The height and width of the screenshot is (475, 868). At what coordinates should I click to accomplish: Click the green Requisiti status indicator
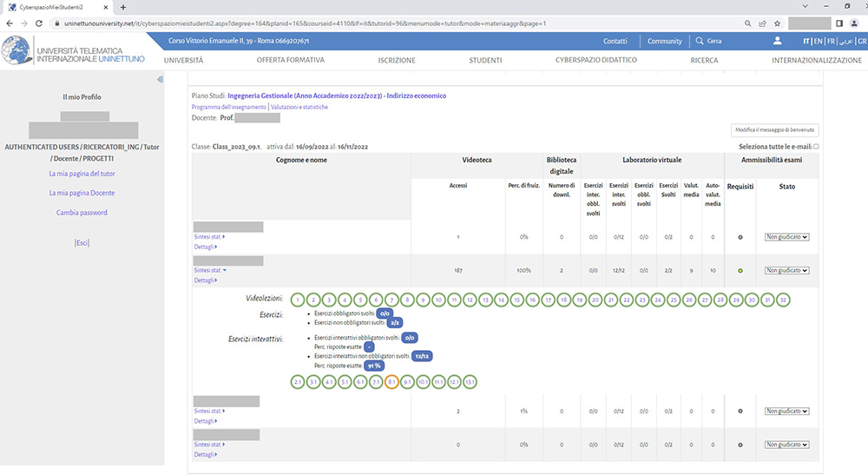pos(740,271)
